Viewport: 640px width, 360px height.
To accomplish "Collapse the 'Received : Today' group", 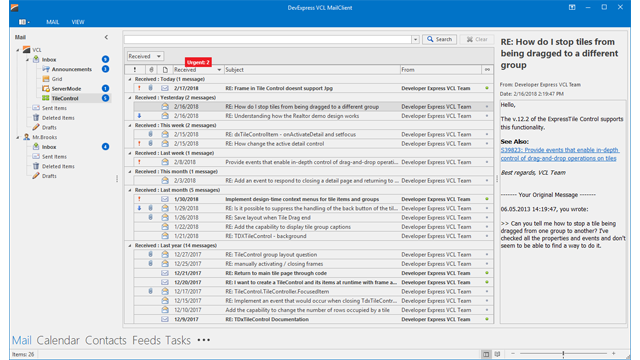I will tap(130, 79).
